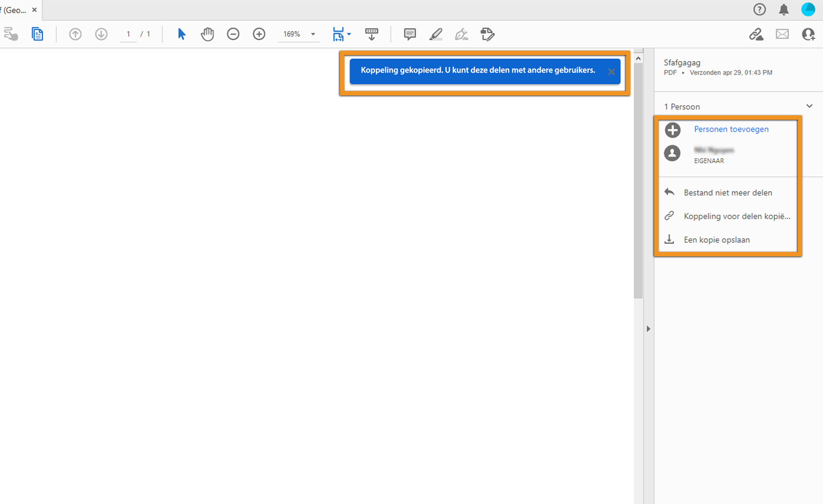Image resolution: width=823 pixels, height=504 pixels.
Task: Click Bestand niet meer delen
Action: coord(727,193)
